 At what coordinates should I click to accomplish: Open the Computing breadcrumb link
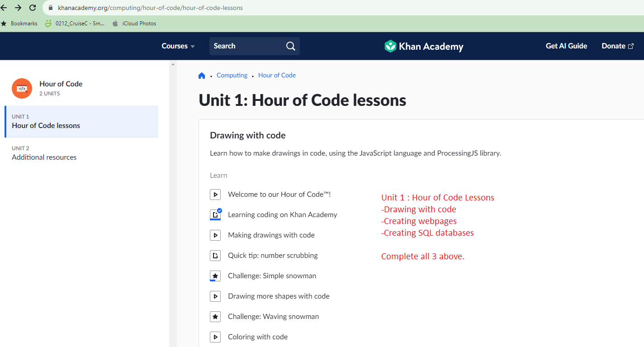coord(232,76)
